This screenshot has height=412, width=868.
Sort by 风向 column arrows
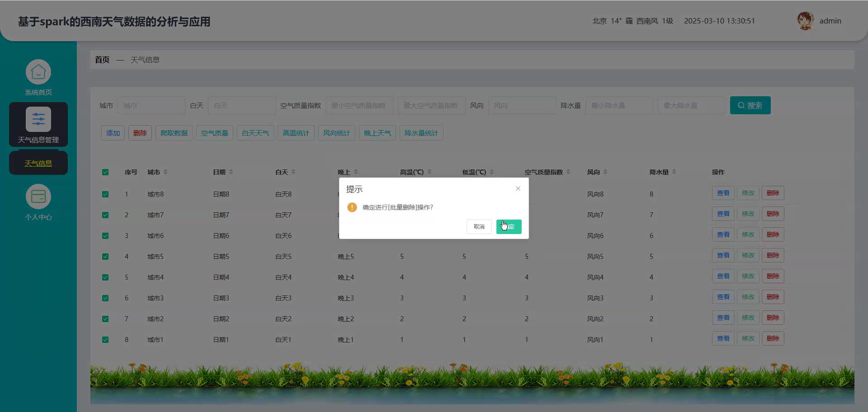point(605,172)
